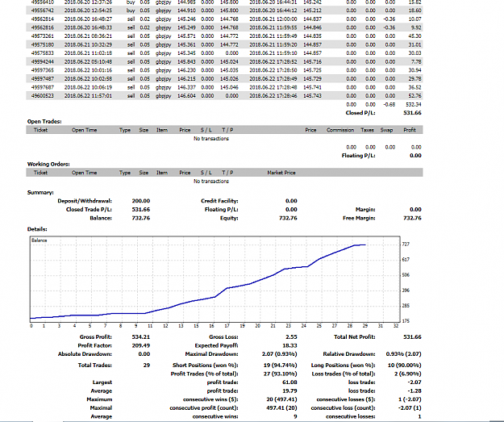504x422 pixels.
Task: Select the 52.76 profit value
Action: 414,96
